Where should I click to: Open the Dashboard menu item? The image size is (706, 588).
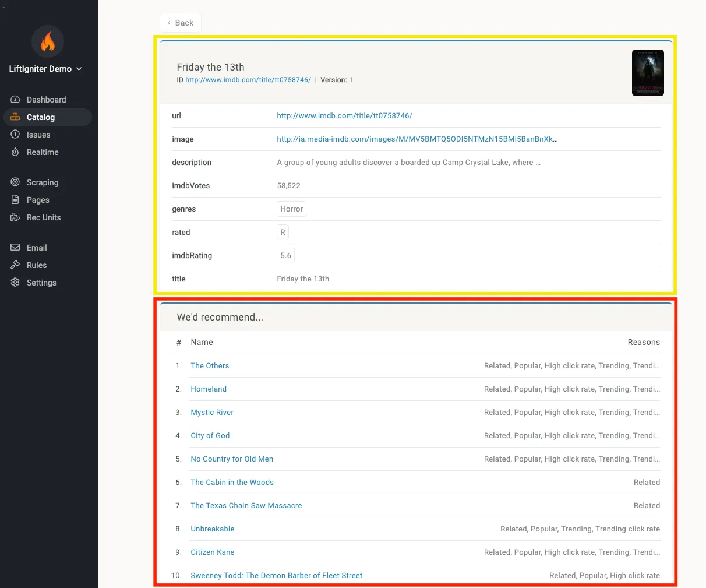pyautogui.click(x=48, y=100)
